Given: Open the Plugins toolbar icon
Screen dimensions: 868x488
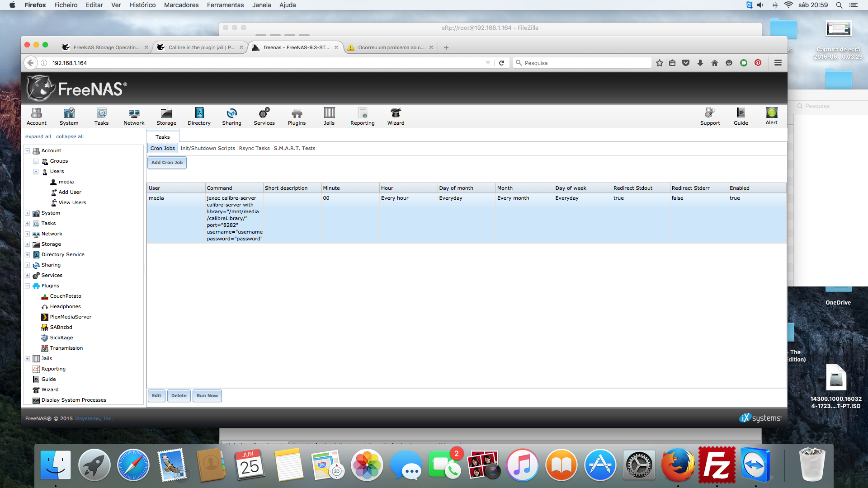Looking at the screenshot, I should (x=297, y=116).
